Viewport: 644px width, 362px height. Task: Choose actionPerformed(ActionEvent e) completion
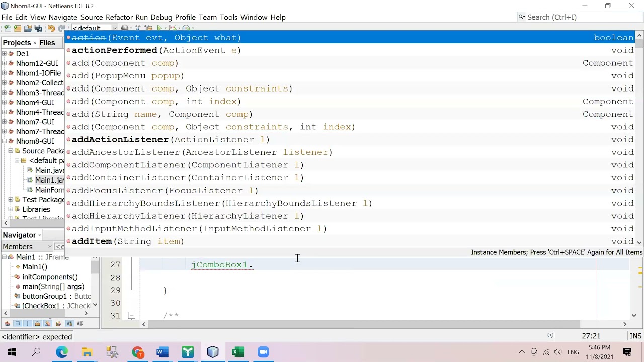[350, 50]
